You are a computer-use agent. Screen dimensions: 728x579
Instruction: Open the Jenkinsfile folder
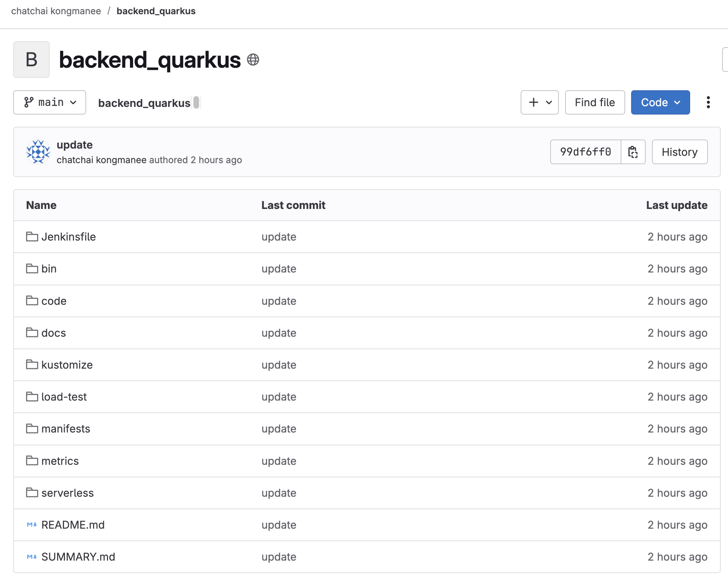(68, 237)
